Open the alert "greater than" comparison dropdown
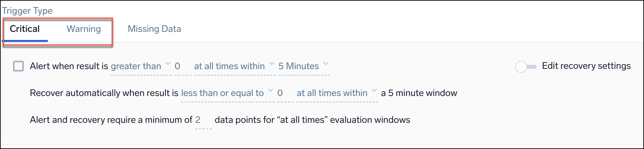 coord(136,66)
